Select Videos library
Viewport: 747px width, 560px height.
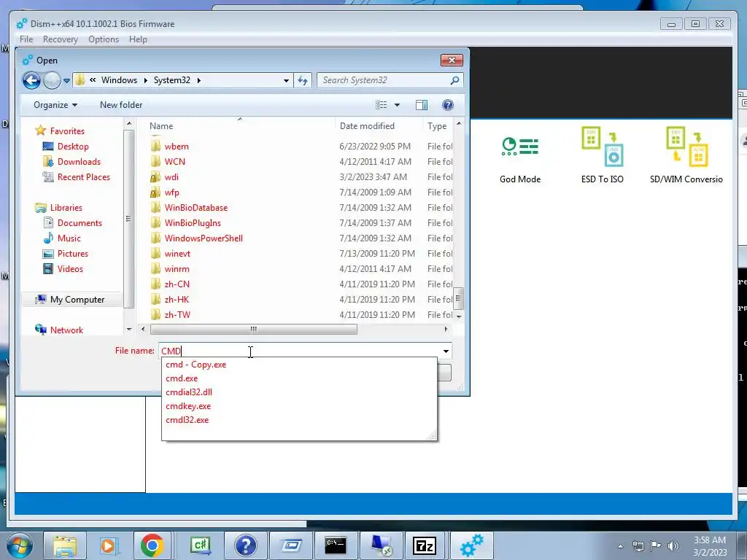tap(70, 269)
